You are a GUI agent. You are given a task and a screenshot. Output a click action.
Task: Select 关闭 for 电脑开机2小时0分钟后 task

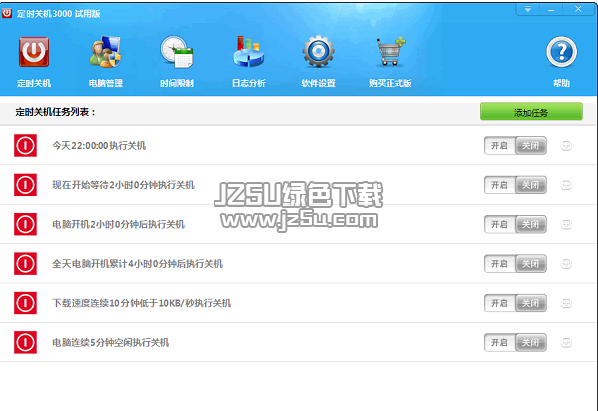click(x=530, y=224)
